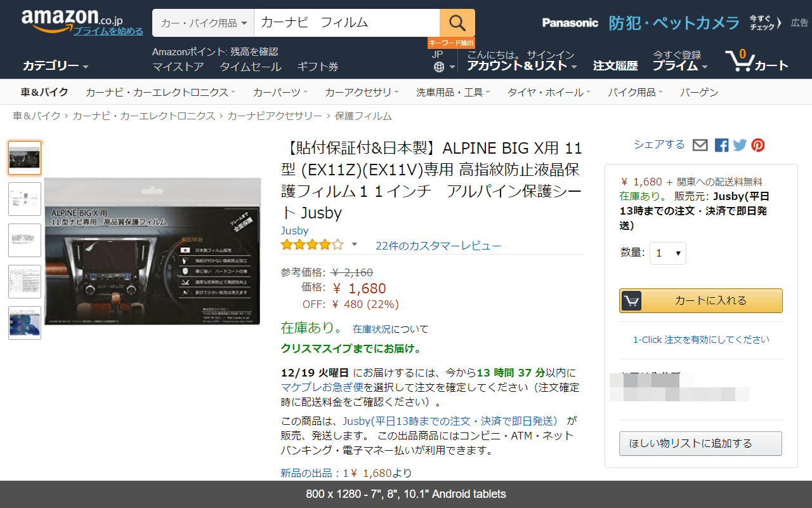This screenshot has height=508, width=812.
Task: Click ほしい物リストに追加する button
Action: click(x=700, y=443)
